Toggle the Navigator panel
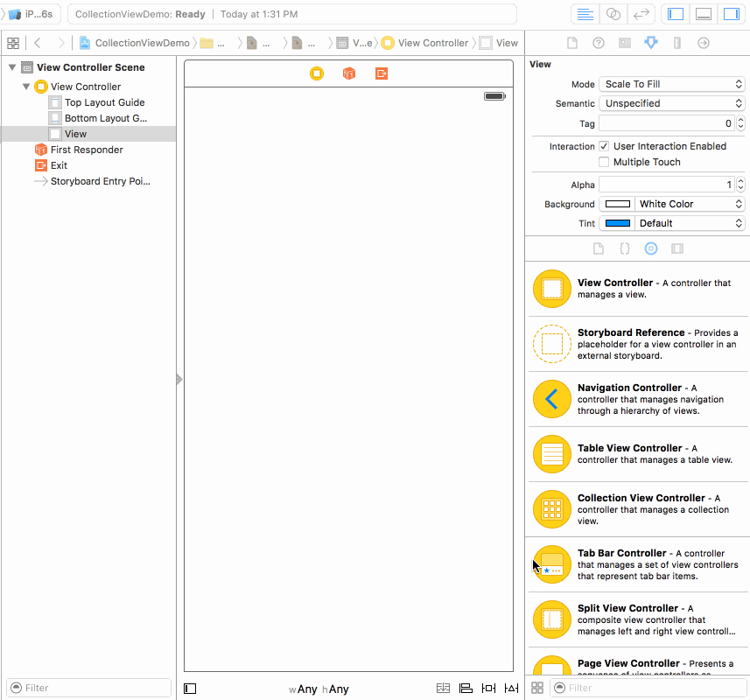750x700 pixels. tap(676, 14)
